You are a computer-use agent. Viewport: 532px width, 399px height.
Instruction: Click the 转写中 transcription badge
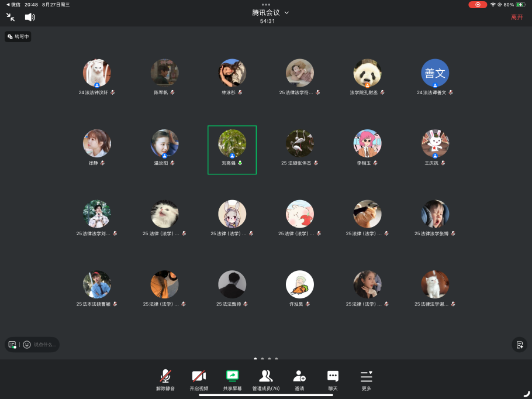point(18,36)
